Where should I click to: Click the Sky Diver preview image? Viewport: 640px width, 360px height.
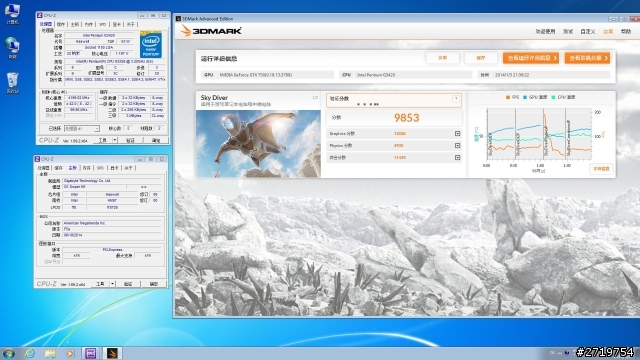(258, 144)
